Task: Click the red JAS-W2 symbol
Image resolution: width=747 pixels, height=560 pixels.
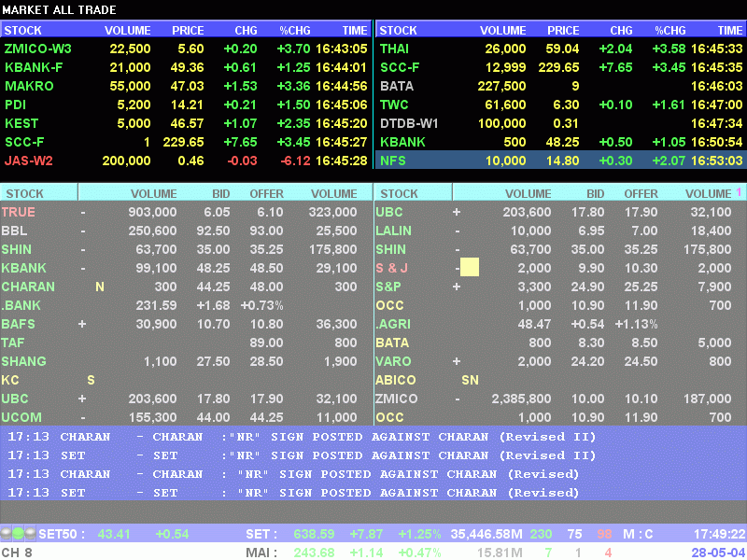Action: click(x=29, y=161)
